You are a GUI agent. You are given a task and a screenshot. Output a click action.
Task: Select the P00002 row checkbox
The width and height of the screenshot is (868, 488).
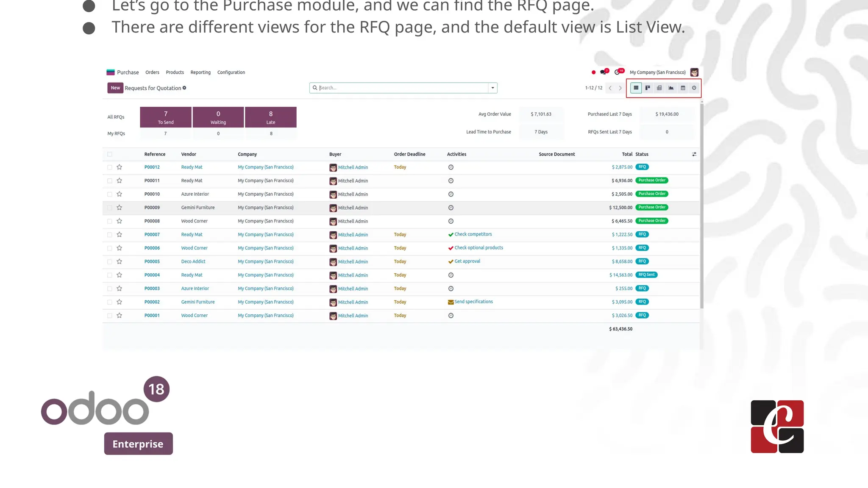pos(110,302)
